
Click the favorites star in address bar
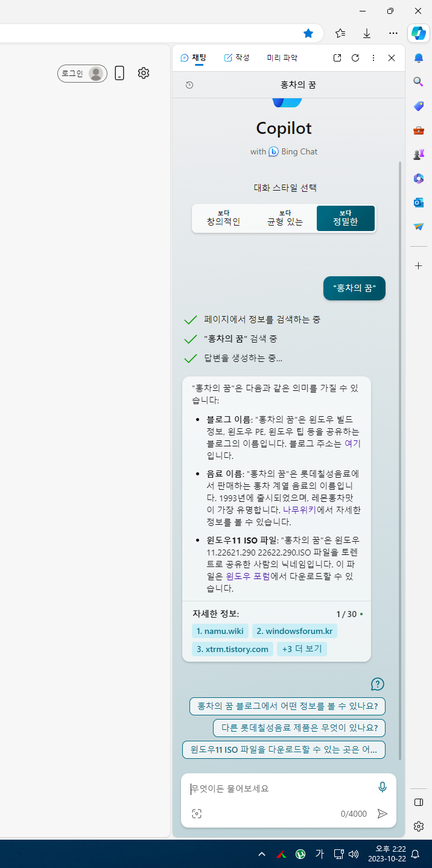[x=308, y=33]
